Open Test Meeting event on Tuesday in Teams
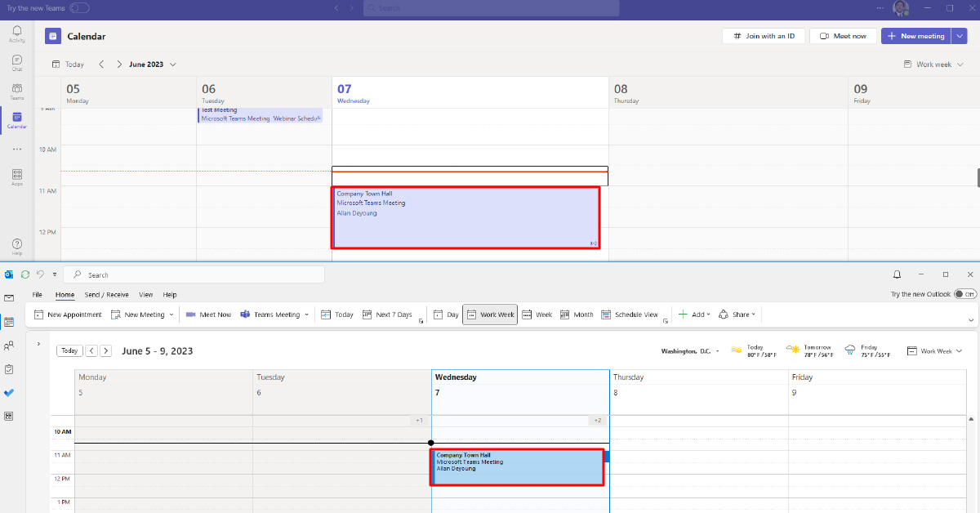The height and width of the screenshot is (513, 980). pyautogui.click(x=261, y=114)
